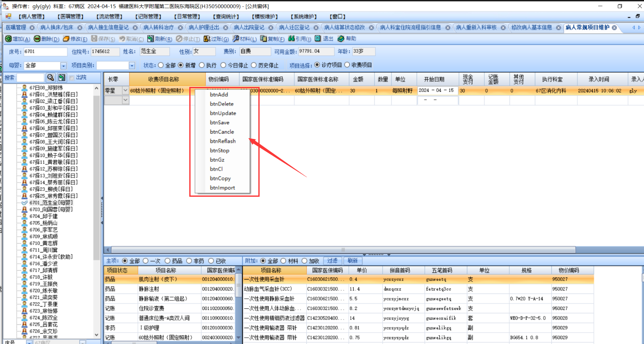Click the 床号 input field

pos(45,52)
